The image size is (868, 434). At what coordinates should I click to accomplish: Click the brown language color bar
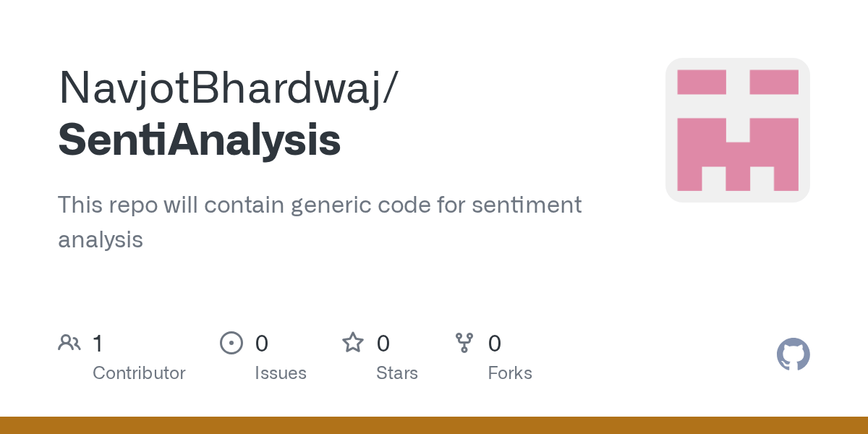click(434, 425)
